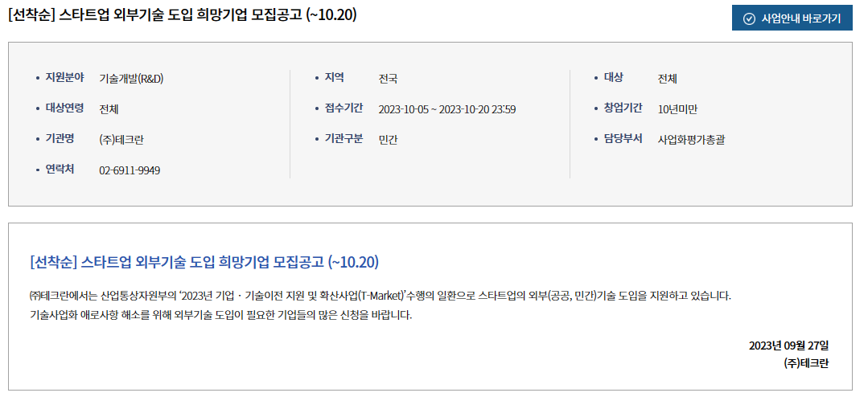Click the 기술개발(R&D) value
868x405 pixels.
(x=131, y=79)
